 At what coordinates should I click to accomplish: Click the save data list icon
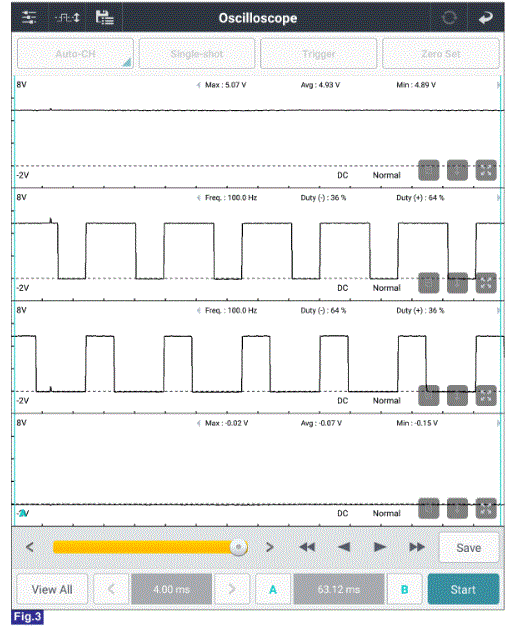pyautogui.click(x=104, y=18)
